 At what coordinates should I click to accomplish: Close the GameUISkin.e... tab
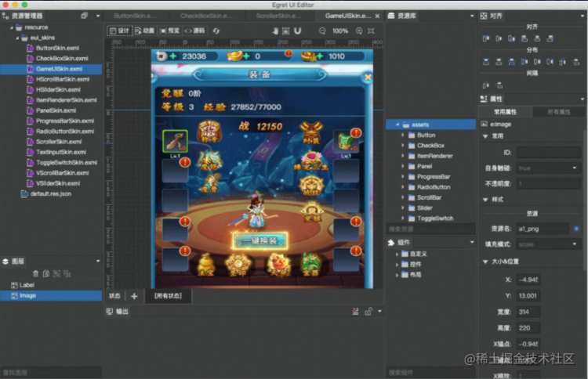point(377,16)
